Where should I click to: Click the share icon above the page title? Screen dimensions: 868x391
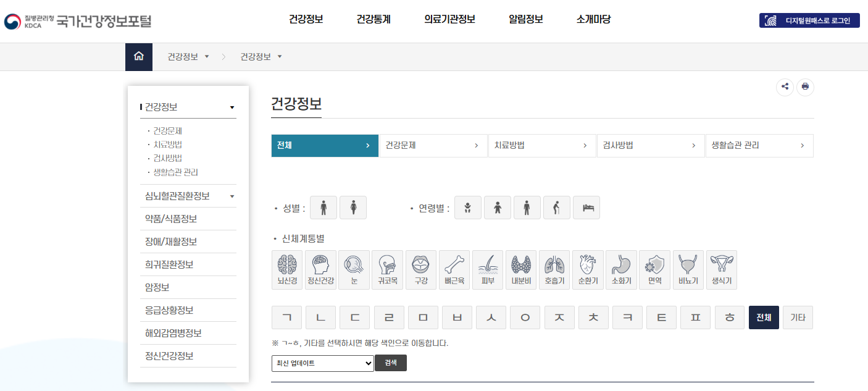pos(785,87)
